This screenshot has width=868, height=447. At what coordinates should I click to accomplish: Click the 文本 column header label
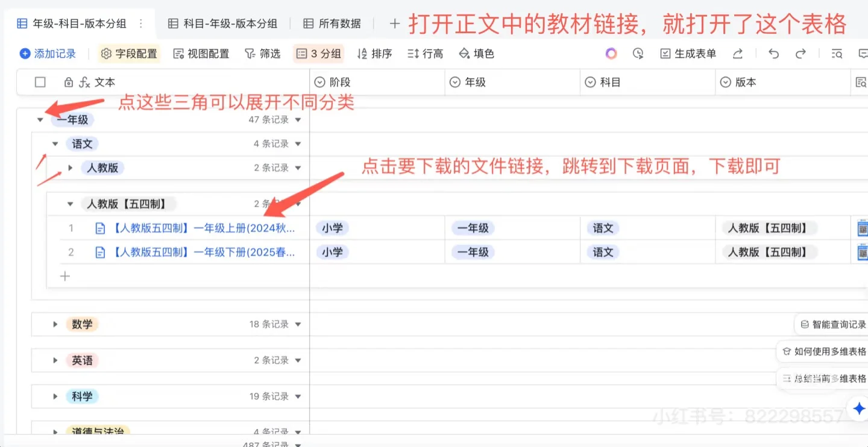pyautogui.click(x=105, y=83)
